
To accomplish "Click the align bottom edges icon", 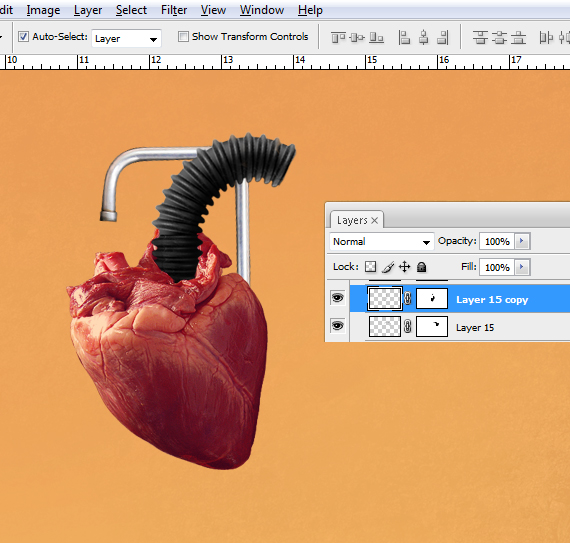I will (x=376, y=37).
